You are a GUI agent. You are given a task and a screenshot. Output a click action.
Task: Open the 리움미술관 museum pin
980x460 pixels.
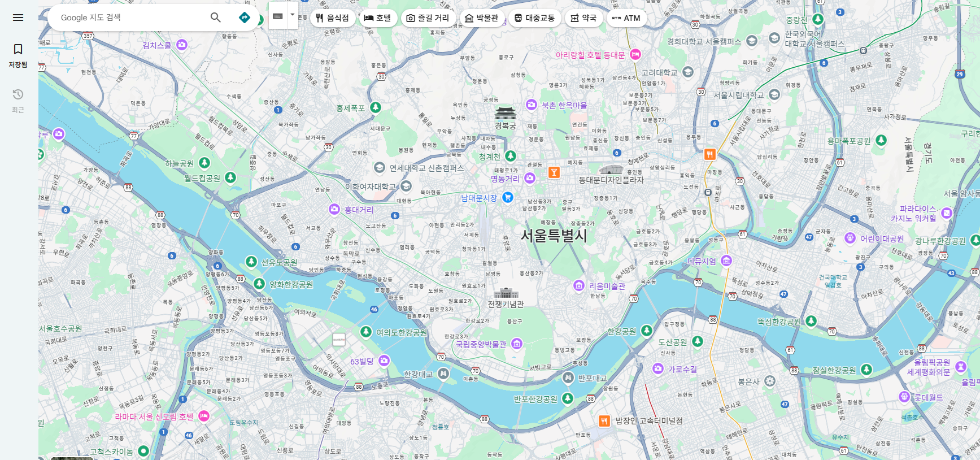point(579,285)
